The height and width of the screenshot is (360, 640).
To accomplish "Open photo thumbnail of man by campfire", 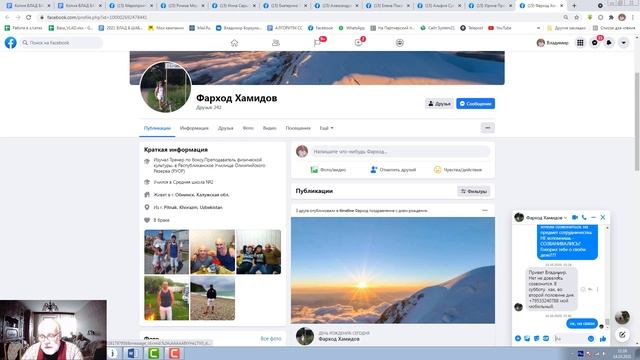I will (167, 298).
